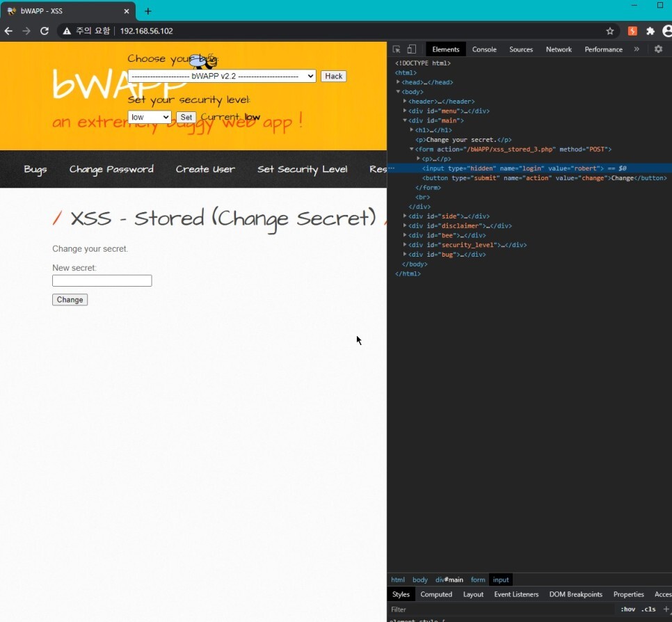This screenshot has width=672, height=622.
Task: Open the Properties sub-tab
Action: (x=629, y=594)
